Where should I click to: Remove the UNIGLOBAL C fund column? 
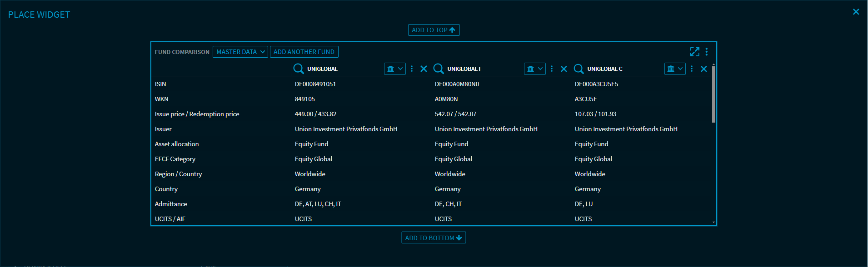[x=703, y=69]
